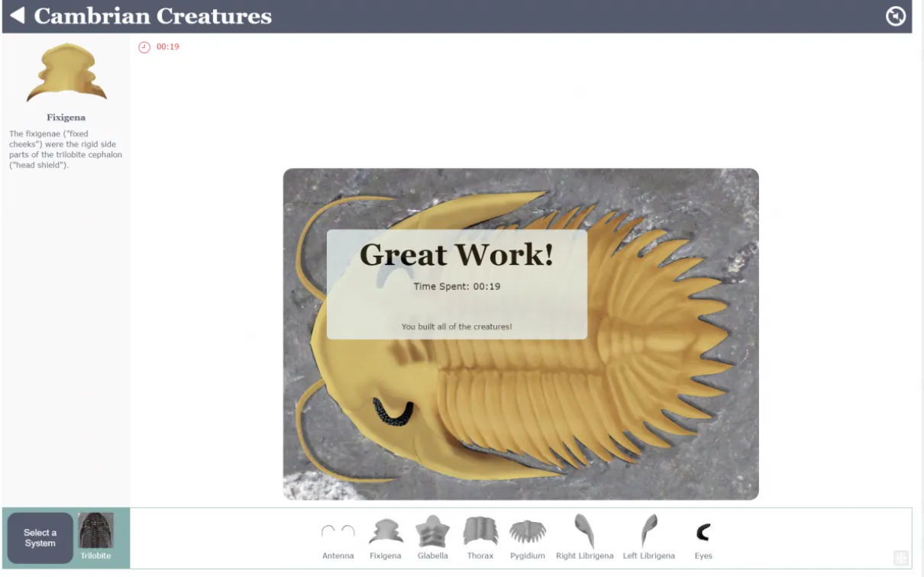This screenshot has height=577, width=924.
Task: Toggle the timer display showing 00:19
Action: (159, 47)
